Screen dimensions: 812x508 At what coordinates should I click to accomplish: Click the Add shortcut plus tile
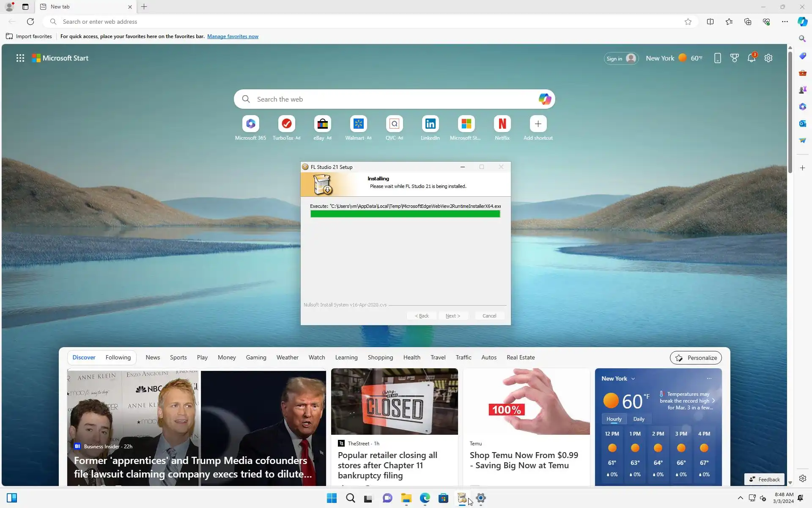(538, 124)
